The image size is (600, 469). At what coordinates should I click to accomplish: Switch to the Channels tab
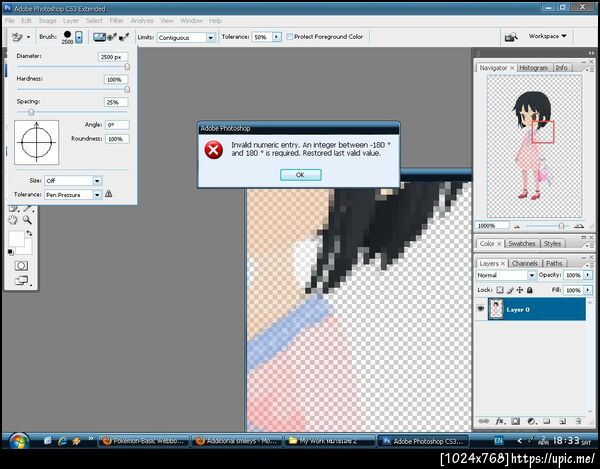click(x=525, y=263)
